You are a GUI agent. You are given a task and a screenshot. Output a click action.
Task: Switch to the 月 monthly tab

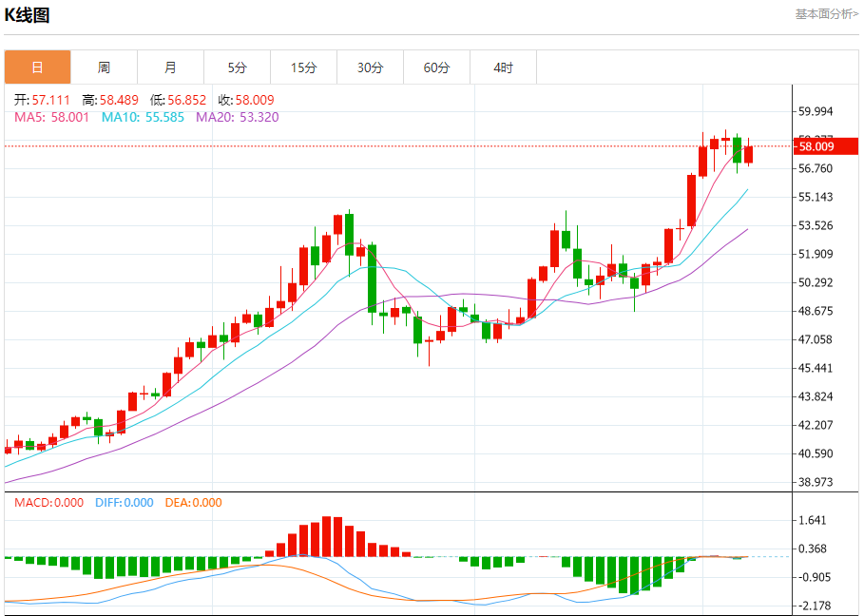[x=170, y=67]
